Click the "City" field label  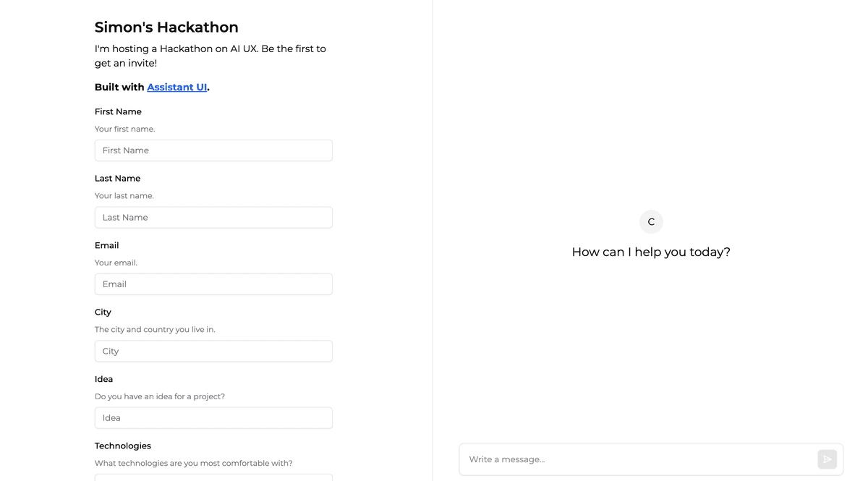(x=103, y=312)
